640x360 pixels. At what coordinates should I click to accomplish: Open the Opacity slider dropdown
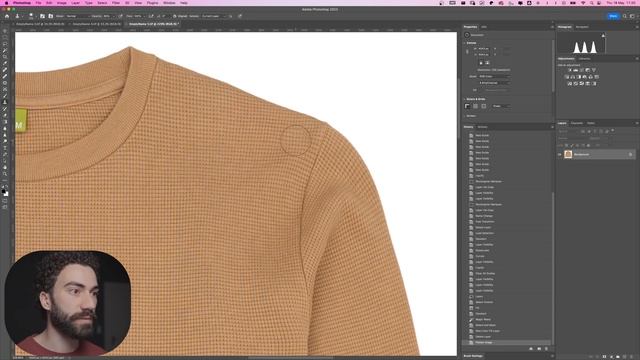(115, 16)
